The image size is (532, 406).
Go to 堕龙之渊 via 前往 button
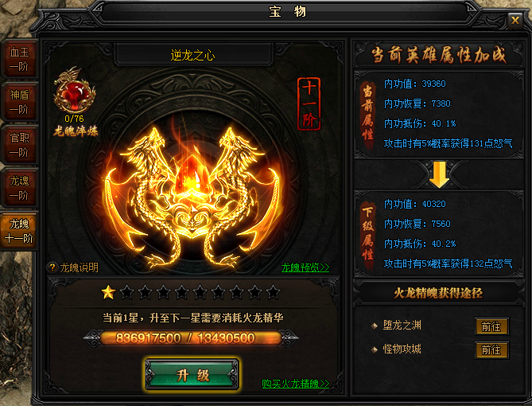click(x=491, y=327)
